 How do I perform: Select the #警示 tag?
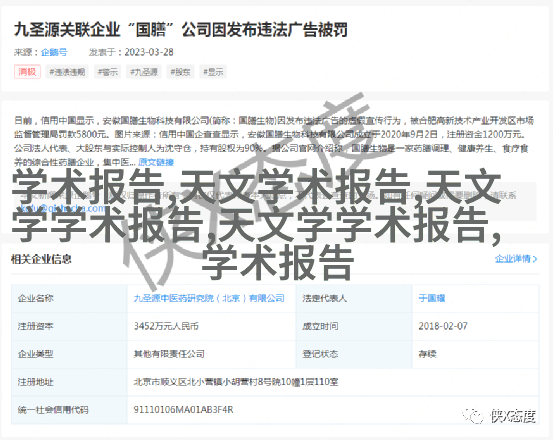pos(108,72)
